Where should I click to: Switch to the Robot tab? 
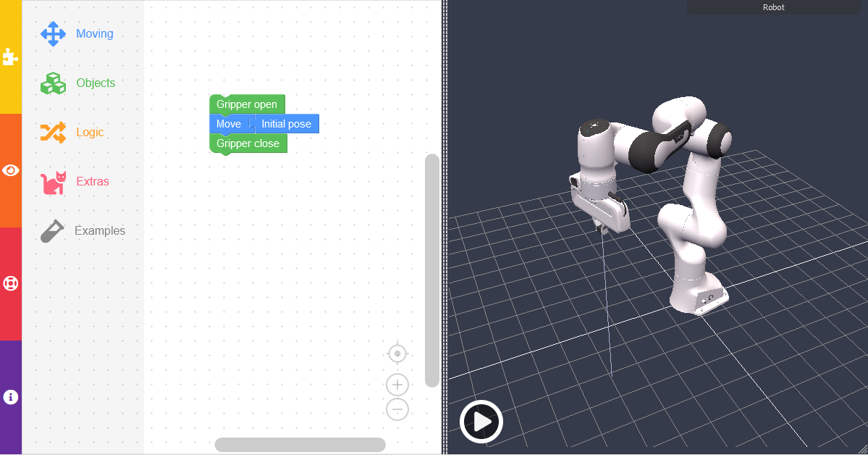(773, 7)
